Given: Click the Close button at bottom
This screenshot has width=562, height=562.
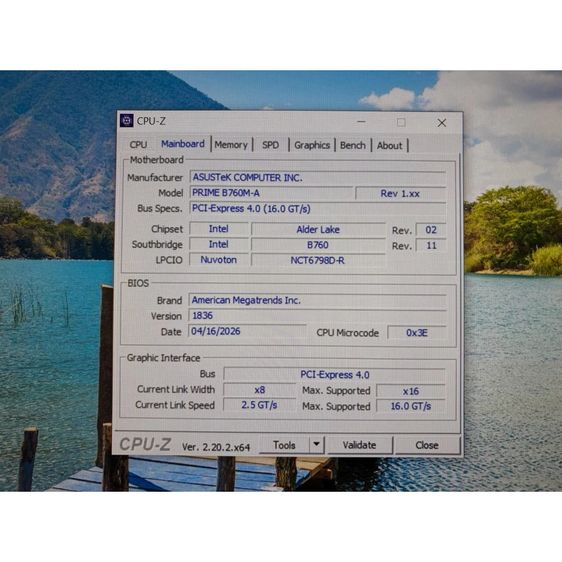Looking at the screenshot, I should (x=427, y=445).
